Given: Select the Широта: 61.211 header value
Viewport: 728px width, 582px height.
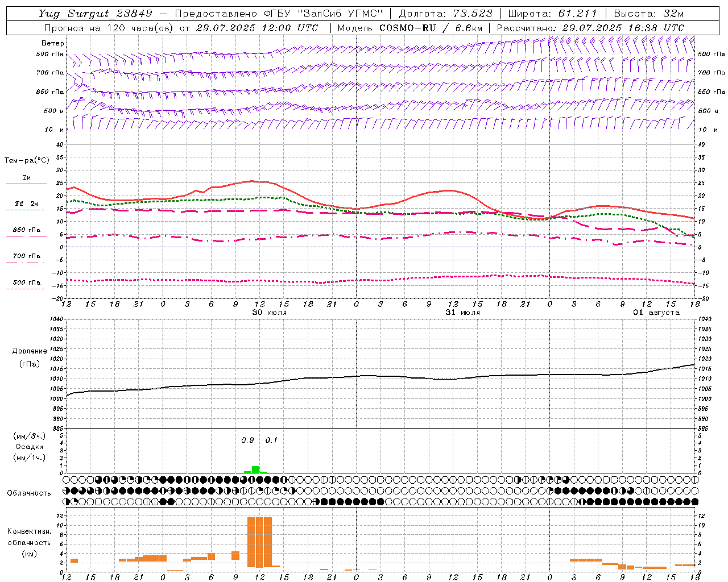Looking at the screenshot, I should click(552, 14).
